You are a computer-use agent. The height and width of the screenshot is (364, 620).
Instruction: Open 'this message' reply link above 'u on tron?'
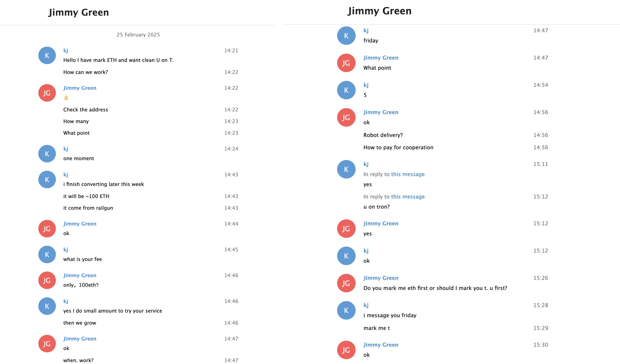408,197
